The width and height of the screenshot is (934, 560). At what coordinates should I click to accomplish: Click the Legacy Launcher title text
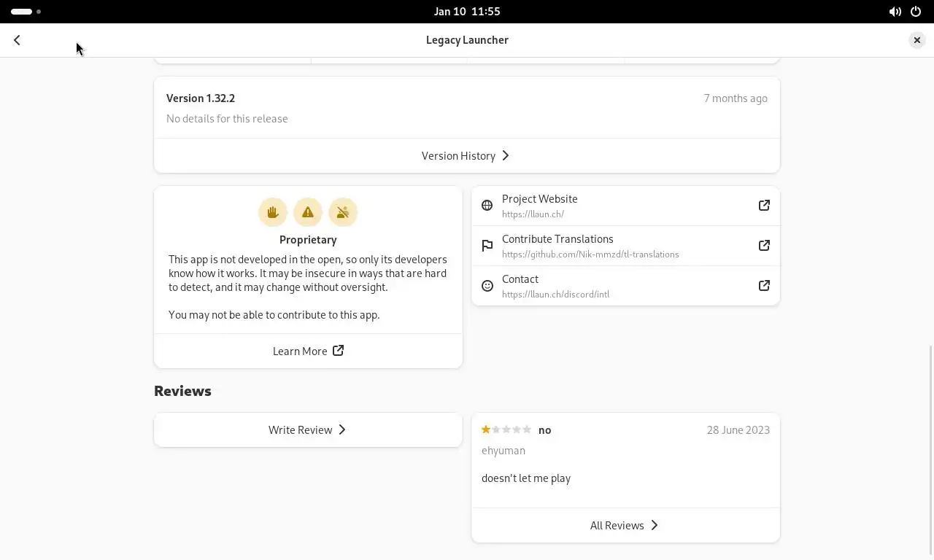pyautogui.click(x=467, y=40)
